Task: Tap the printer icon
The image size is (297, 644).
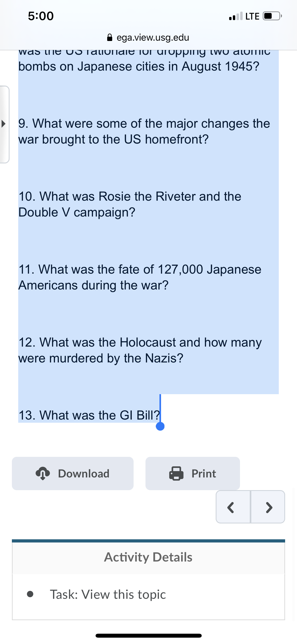Action: (x=176, y=473)
